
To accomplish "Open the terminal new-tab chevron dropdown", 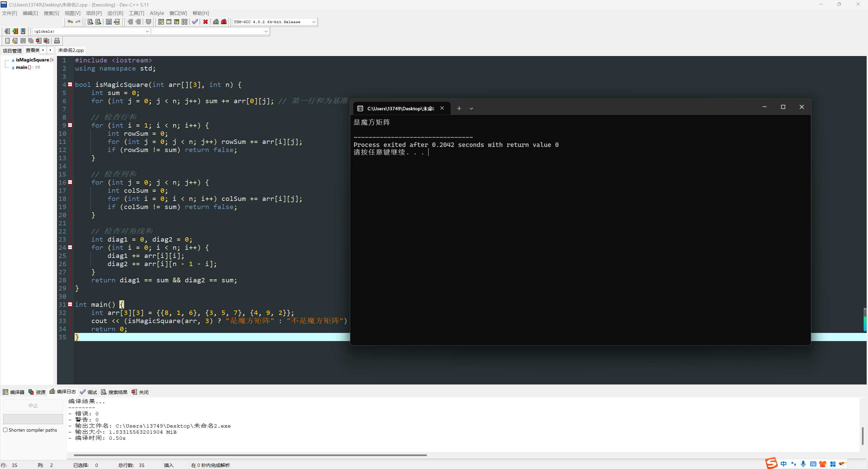I will coord(471,109).
